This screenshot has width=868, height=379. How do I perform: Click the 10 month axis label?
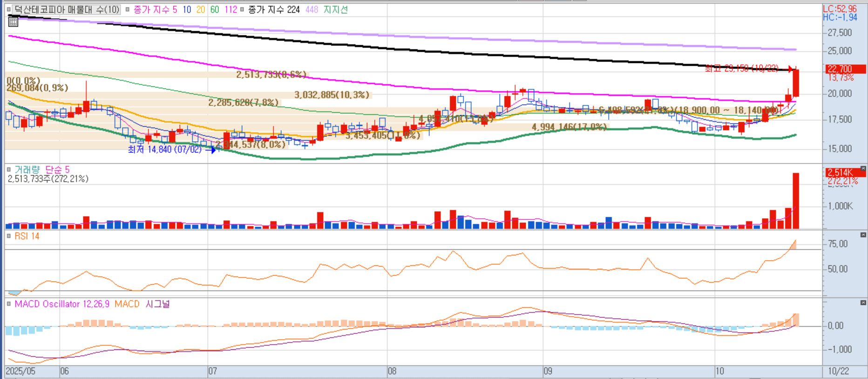click(720, 371)
